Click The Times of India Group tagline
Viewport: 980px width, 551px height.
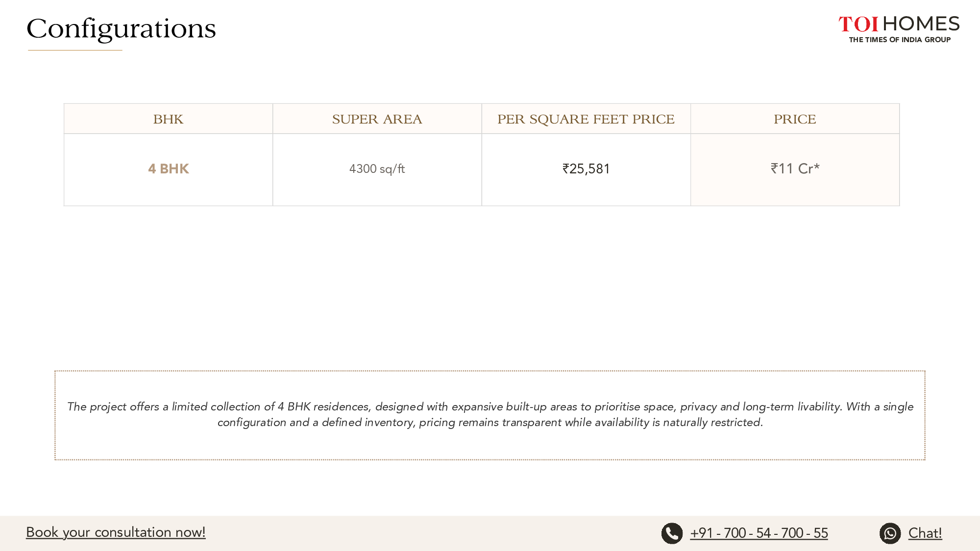(900, 40)
